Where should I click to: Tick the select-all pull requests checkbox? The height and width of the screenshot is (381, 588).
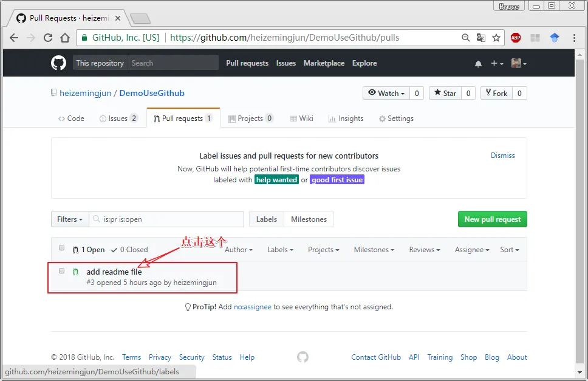click(61, 248)
